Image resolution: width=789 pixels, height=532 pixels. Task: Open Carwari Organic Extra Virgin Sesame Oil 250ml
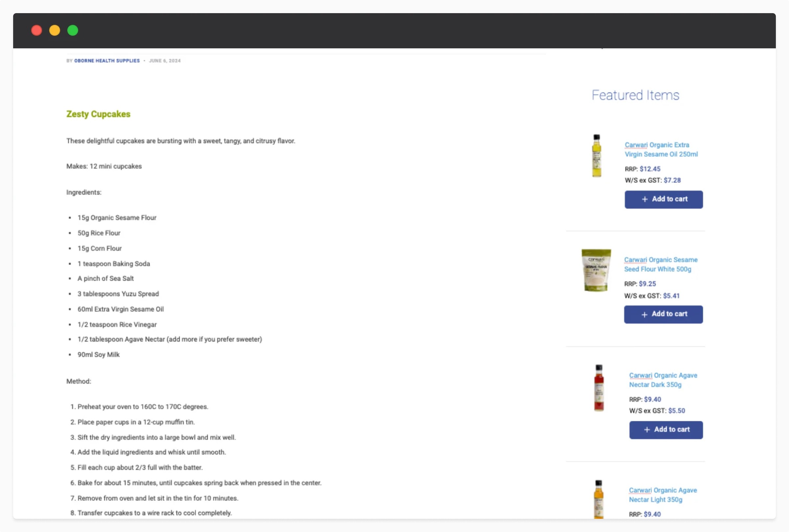661,149
